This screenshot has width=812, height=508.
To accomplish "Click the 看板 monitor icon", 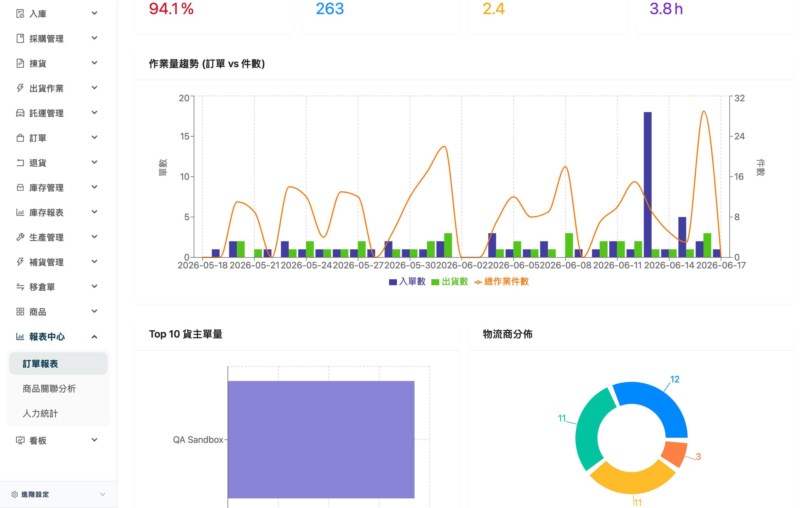I will tap(20, 440).
